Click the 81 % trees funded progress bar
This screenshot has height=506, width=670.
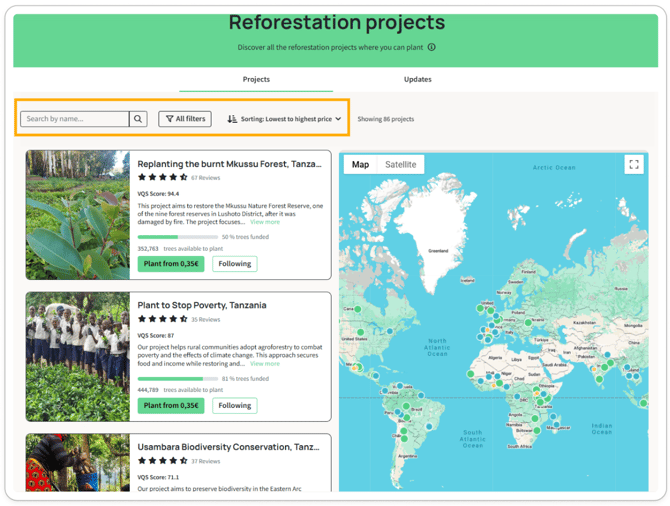178,379
